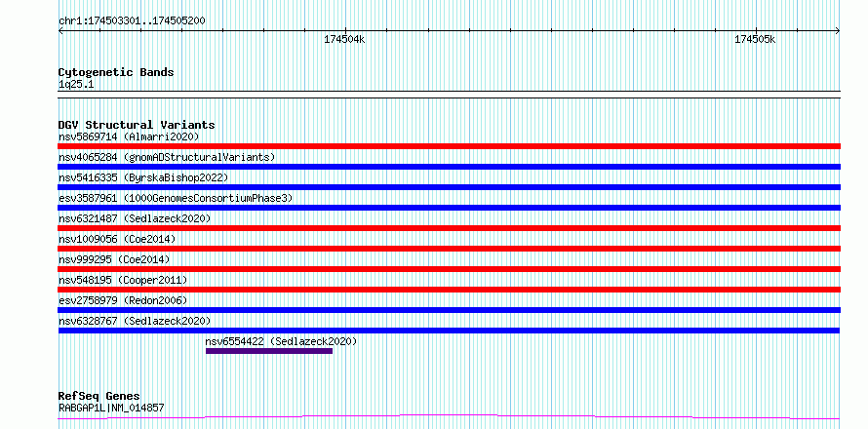This screenshot has width=868, height=429.
Task: Select the esv3587961 1000Genomes variant bar
Action: [x=449, y=208]
